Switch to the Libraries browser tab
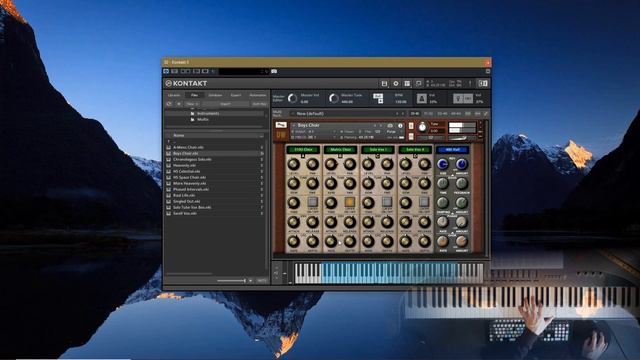Viewport: 640px width, 360px height. [x=174, y=95]
